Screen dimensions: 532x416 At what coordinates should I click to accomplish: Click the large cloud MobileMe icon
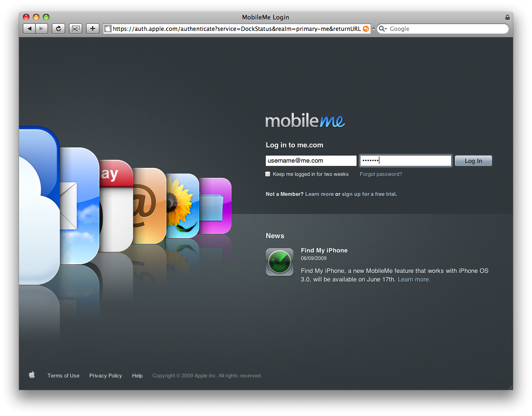point(39,206)
